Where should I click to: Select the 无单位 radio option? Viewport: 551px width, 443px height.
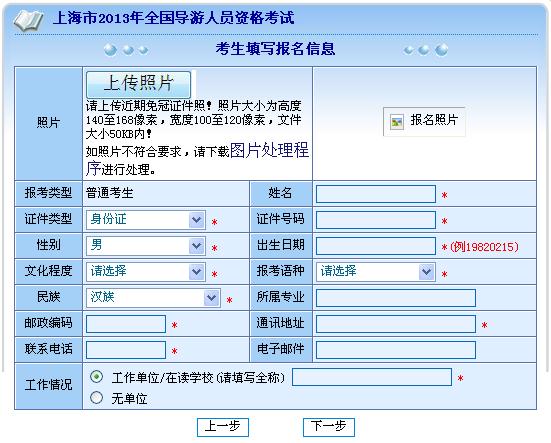(x=96, y=398)
